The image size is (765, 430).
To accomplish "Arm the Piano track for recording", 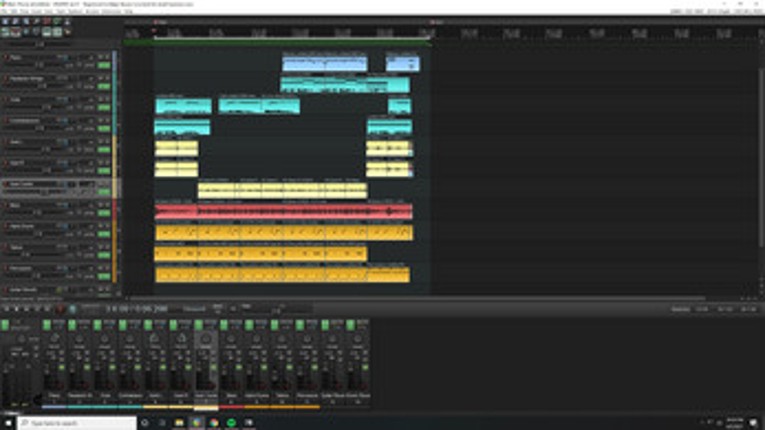I will 6,58.
